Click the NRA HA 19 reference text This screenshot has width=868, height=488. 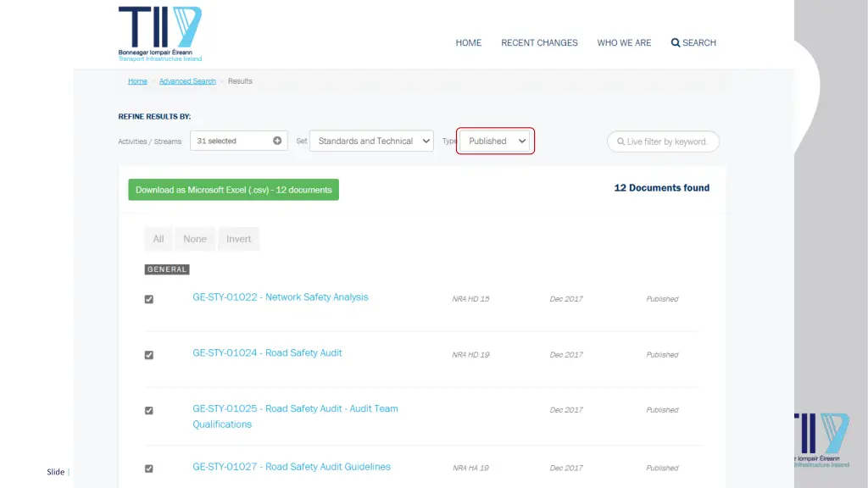pyautogui.click(x=470, y=468)
